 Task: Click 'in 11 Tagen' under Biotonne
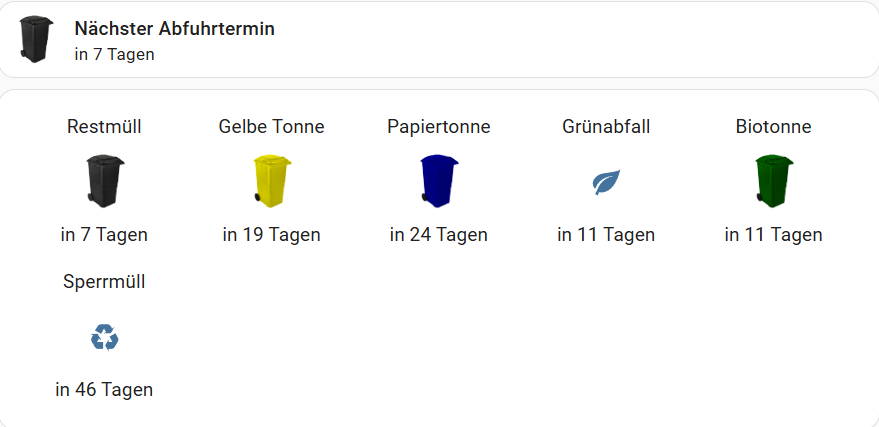click(774, 234)
